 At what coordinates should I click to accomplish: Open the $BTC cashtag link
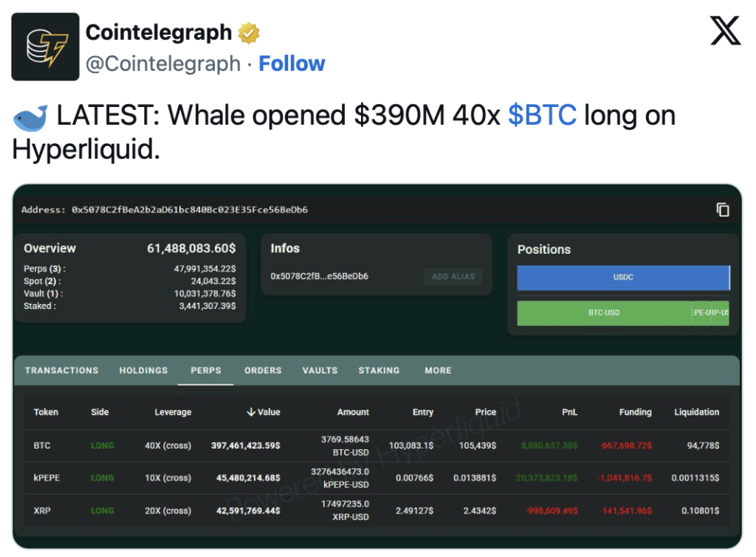tap(542, 115)
